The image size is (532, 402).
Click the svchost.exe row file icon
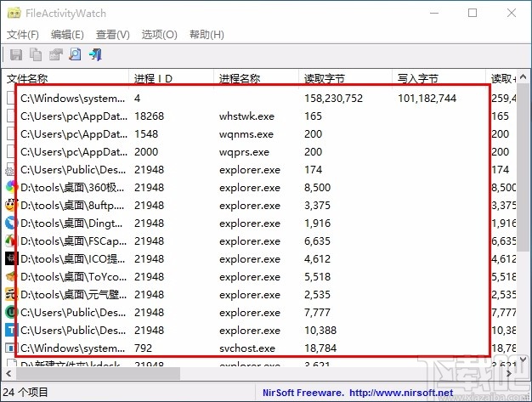click(x=11, y=348)
